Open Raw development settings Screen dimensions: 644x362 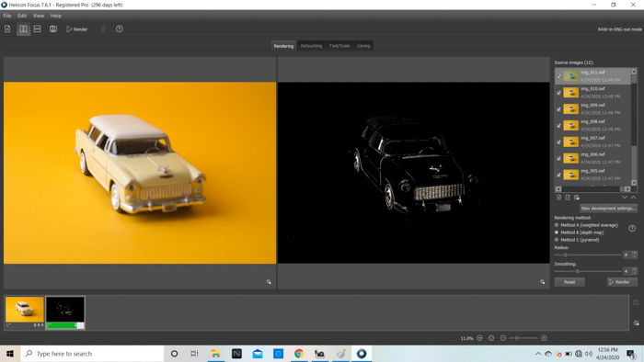coord(608,209)
